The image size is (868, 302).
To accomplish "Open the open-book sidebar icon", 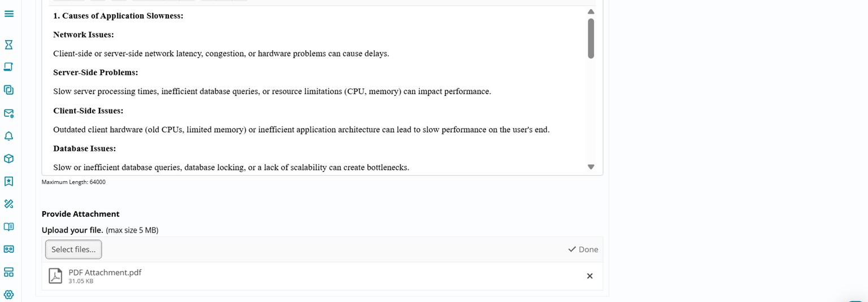I will coord(9,226).
